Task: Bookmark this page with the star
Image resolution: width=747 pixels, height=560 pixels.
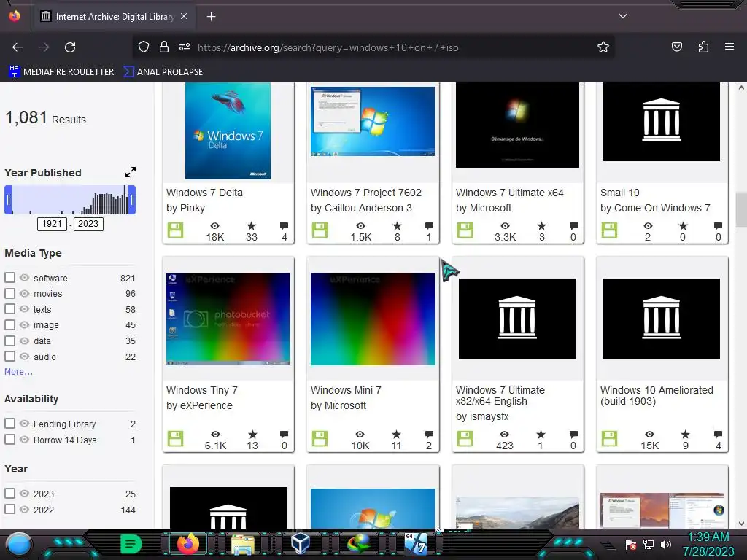Action: (603, 47)
